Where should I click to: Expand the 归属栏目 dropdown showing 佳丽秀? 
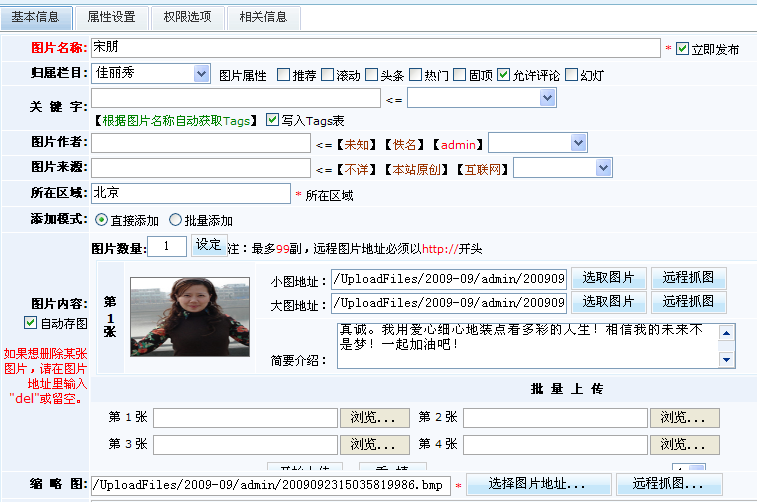tap(200, 74)
